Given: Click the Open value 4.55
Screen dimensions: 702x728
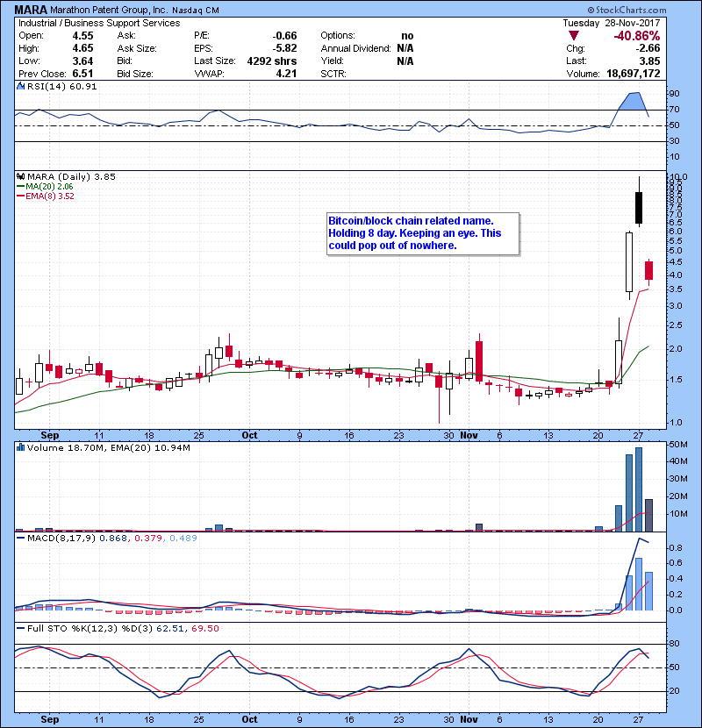Looking at the screenshot, I should click(82, 36).
